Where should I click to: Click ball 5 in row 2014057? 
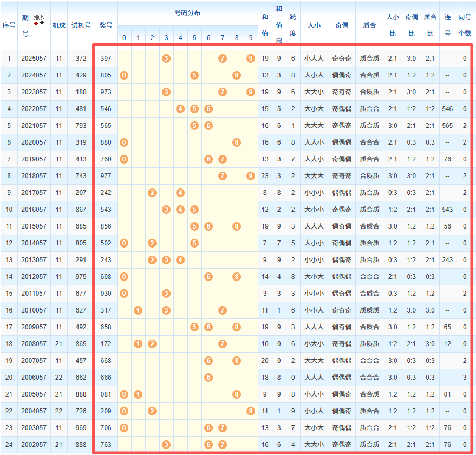(x=194, y=243)
